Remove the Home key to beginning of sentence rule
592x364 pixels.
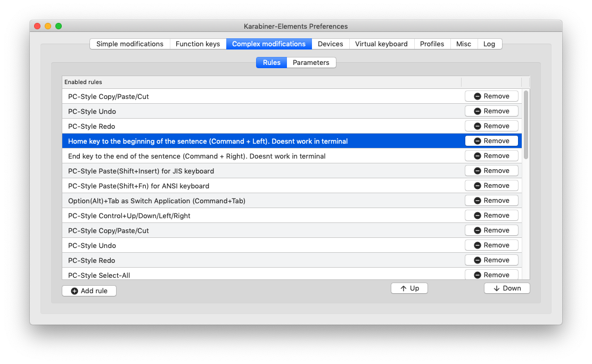point(491,141)
